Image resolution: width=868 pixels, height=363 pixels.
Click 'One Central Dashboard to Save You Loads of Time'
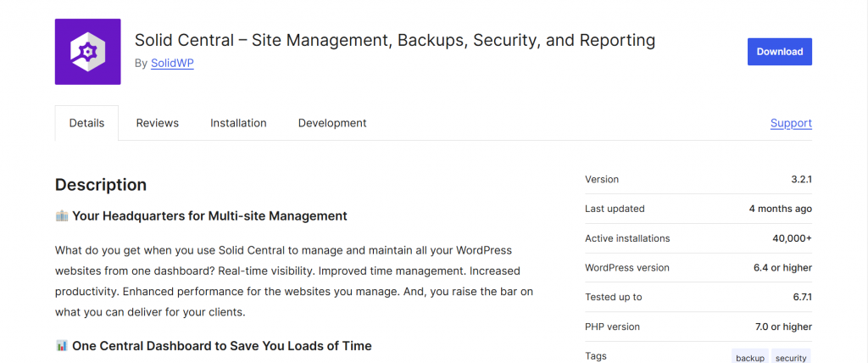coord(221,346)
